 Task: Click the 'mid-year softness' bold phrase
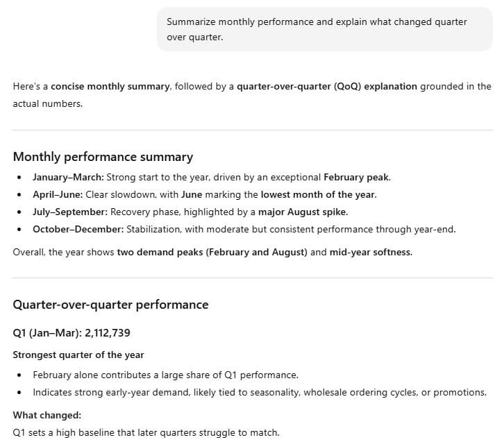(371, 252)
